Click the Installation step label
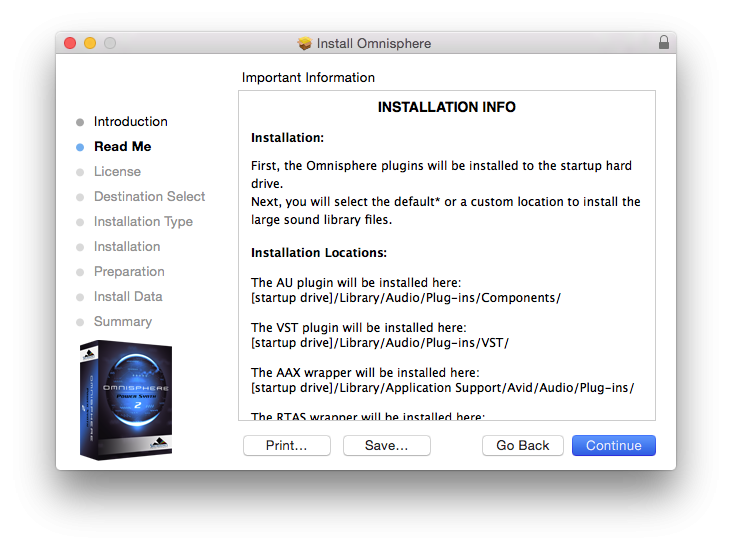 pyautogui.click(x=127, y=247)
